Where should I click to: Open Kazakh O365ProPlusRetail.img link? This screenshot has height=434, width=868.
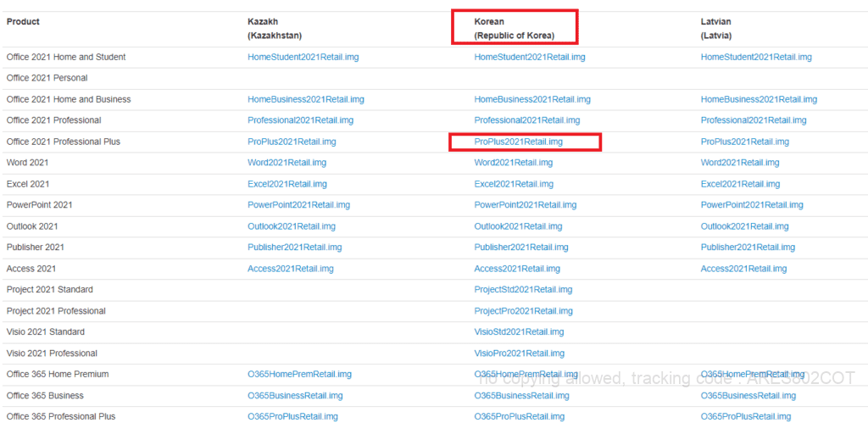point(292,417)
